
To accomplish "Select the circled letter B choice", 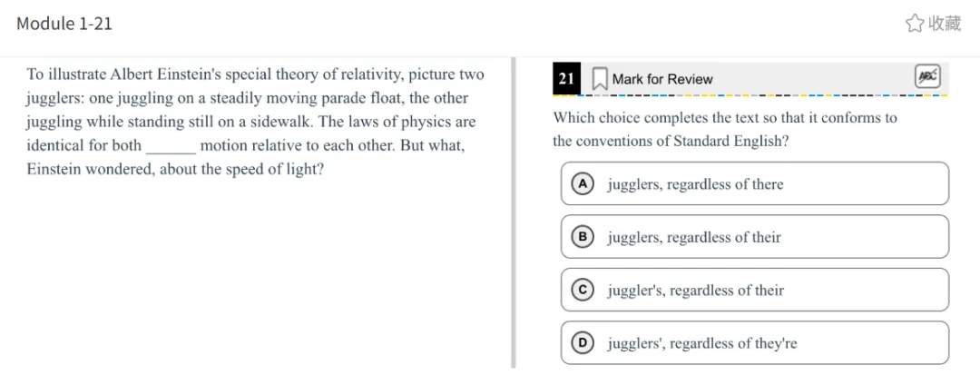I will [583, 237].
